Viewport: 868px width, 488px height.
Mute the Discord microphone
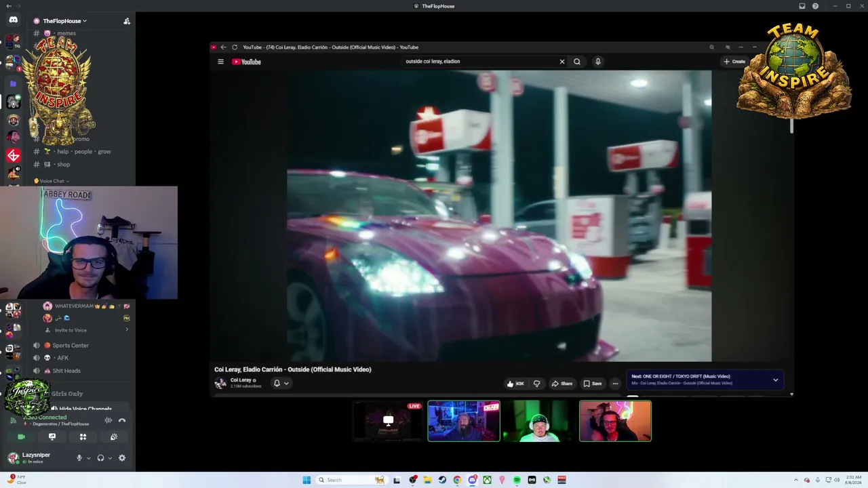click(79, 458)
